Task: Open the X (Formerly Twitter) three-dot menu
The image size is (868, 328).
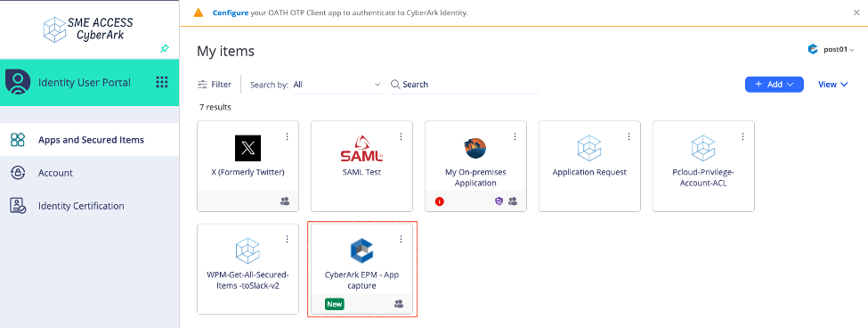Action: pos(288,136)
